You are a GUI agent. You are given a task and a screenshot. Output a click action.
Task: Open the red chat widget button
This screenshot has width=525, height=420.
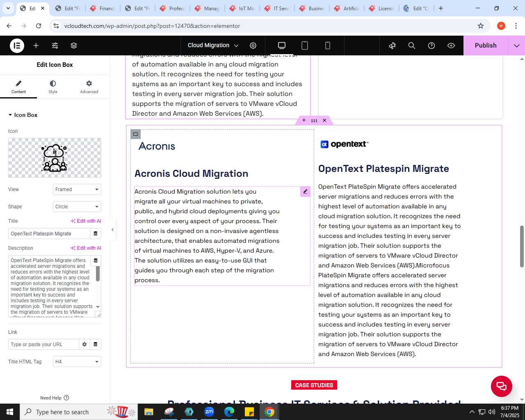(502, 386)
